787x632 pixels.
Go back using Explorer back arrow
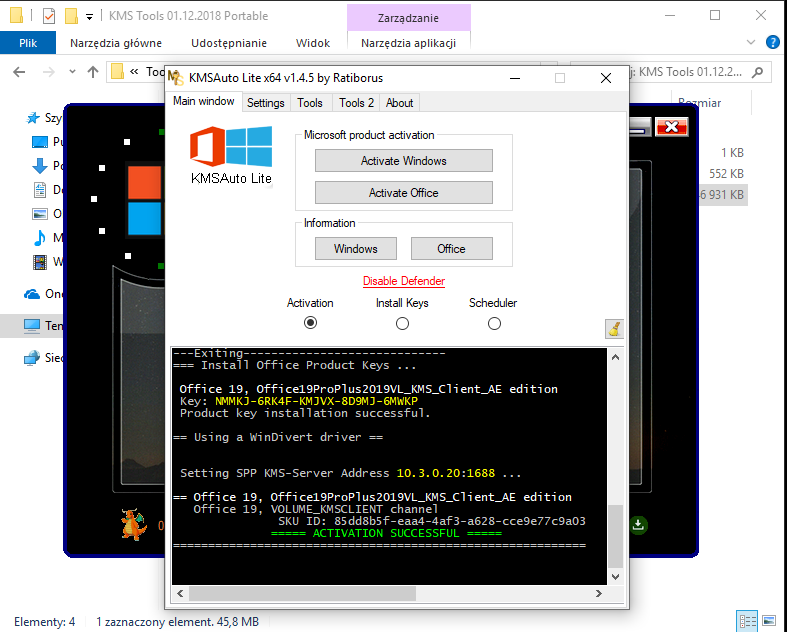pos(19,72)
